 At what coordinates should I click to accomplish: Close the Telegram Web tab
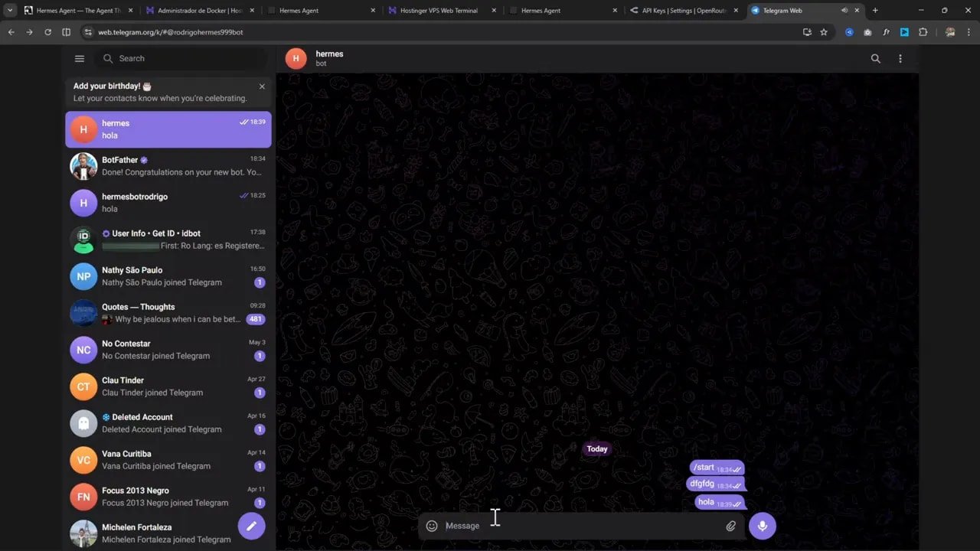(857, 11)
